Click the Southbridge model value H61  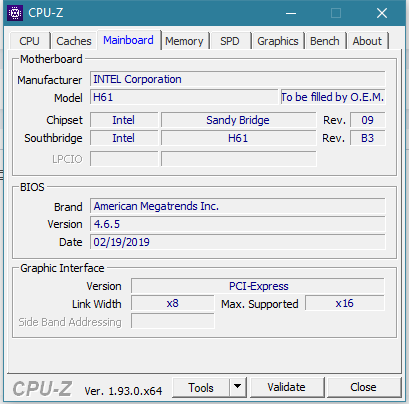[x=238, y=138]
